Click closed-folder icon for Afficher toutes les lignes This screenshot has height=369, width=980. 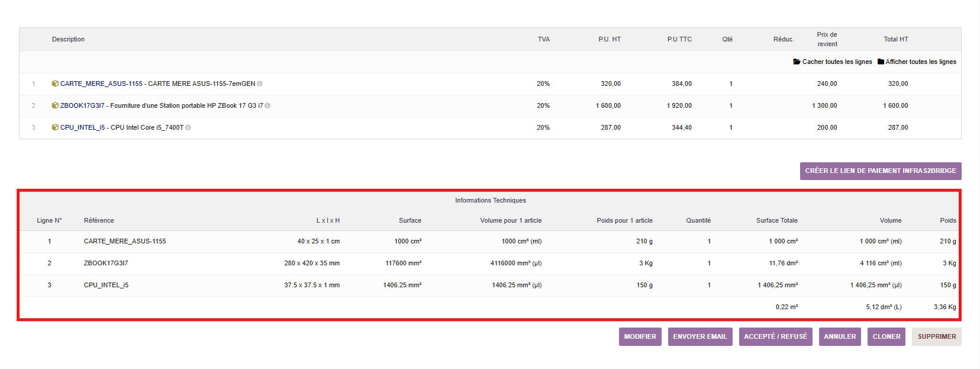881,62
